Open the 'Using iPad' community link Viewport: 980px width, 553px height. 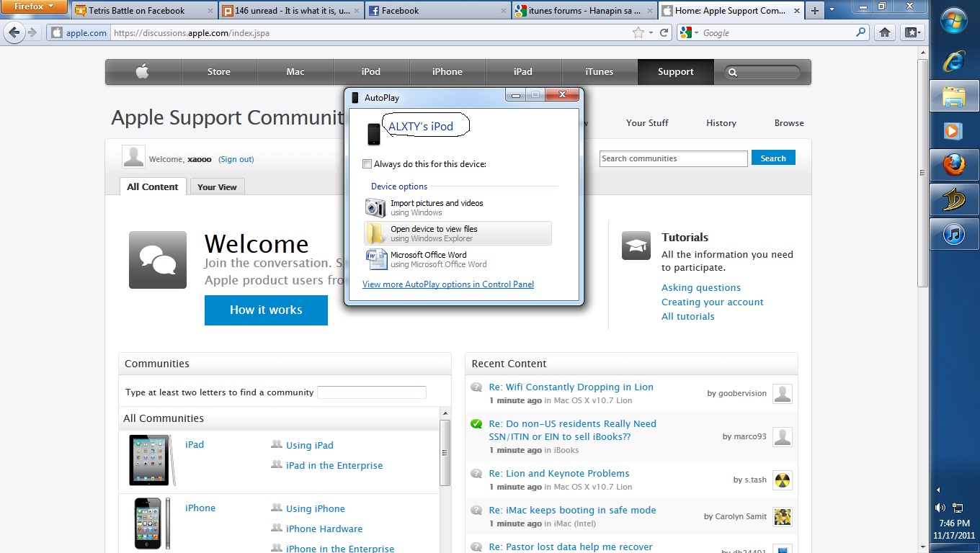310,445
